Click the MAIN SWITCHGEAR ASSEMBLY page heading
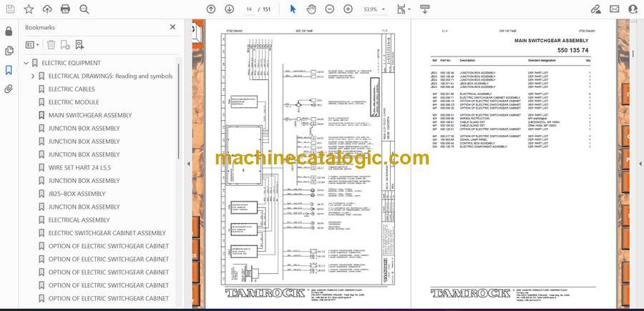644x311 pixels. (x=551, y=41)
